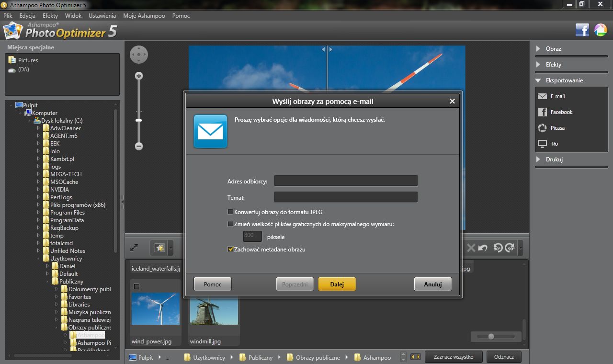Image resolution: width=613 pixels, height=364 pixels.
Task: Click the delete X icon in the toolbar
Action: point(471,248)
